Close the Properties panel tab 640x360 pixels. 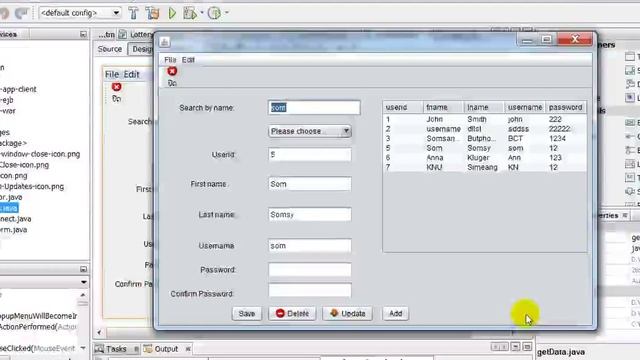tap(625, 215)
